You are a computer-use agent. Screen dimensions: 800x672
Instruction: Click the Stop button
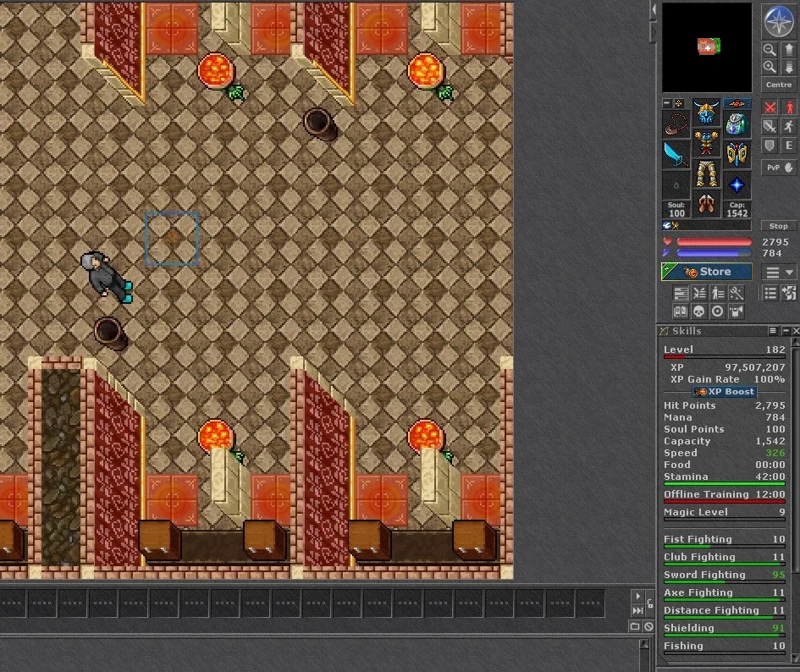[x=779, y=225]
